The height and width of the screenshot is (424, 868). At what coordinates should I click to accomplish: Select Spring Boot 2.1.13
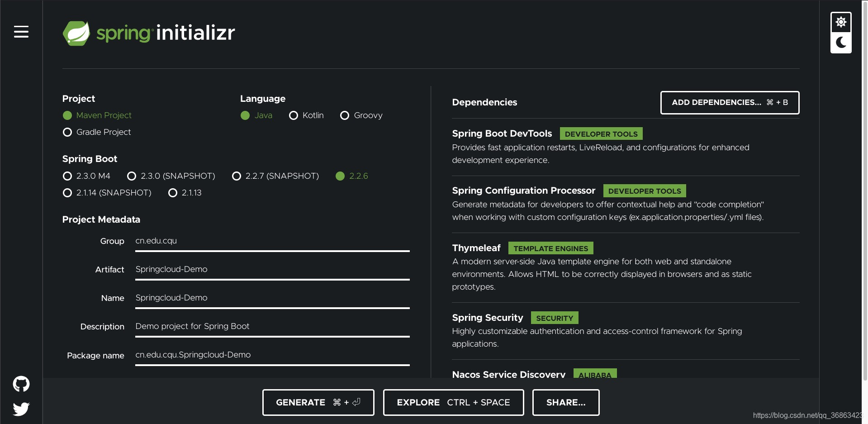click(185, 193)
